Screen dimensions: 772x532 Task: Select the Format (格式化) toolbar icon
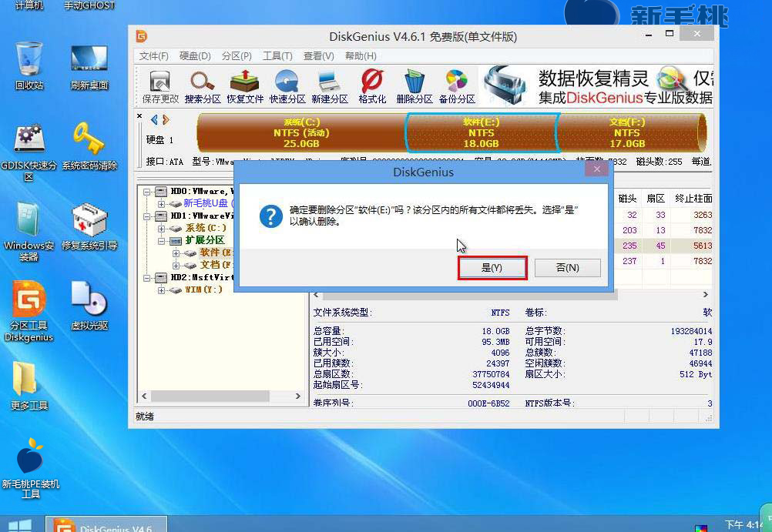click(x=371, y=86)
